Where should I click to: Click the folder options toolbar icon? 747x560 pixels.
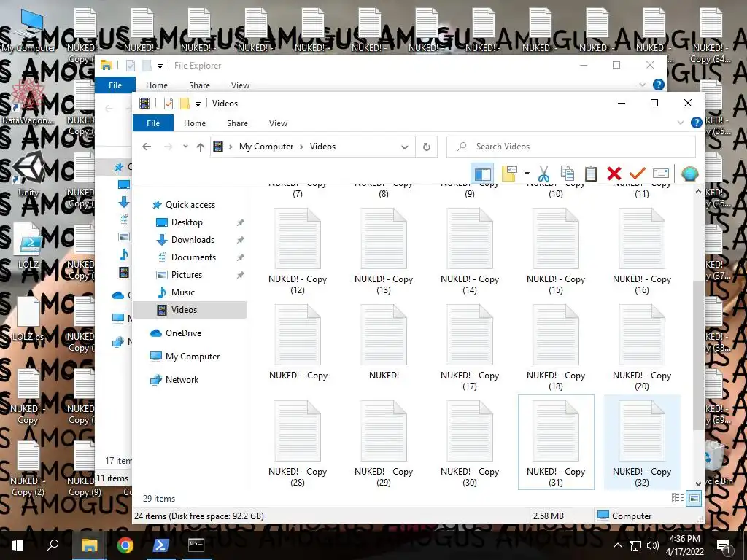pos(508,174)
